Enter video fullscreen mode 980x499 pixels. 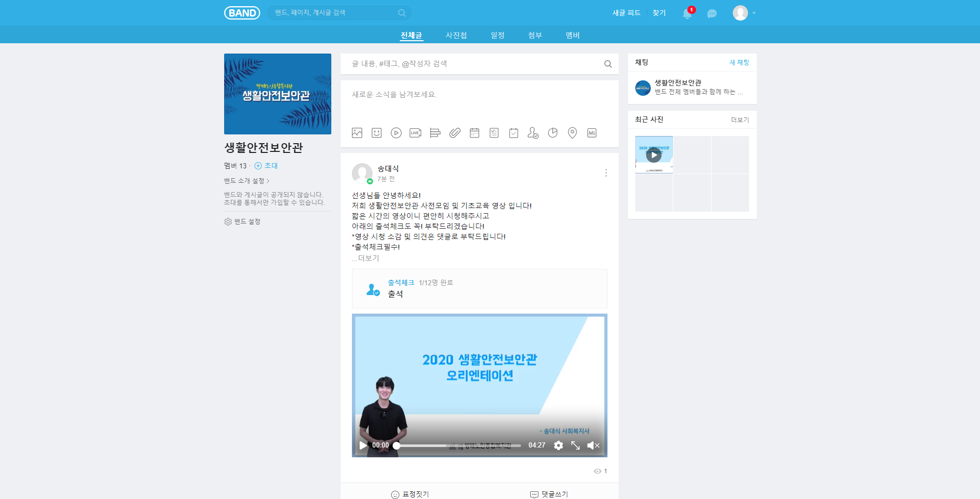click(x=576, y=445)
